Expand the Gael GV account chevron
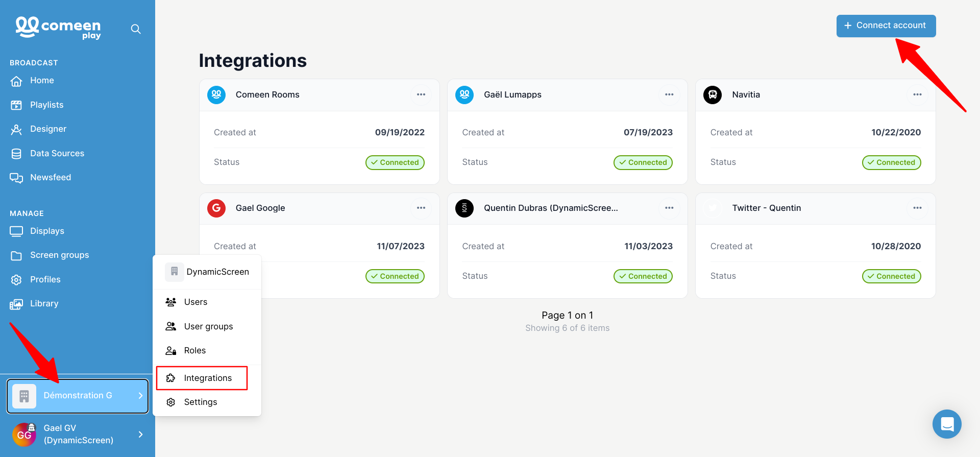The width and height of the screenshot is (980, 457). tap(140, 435)
